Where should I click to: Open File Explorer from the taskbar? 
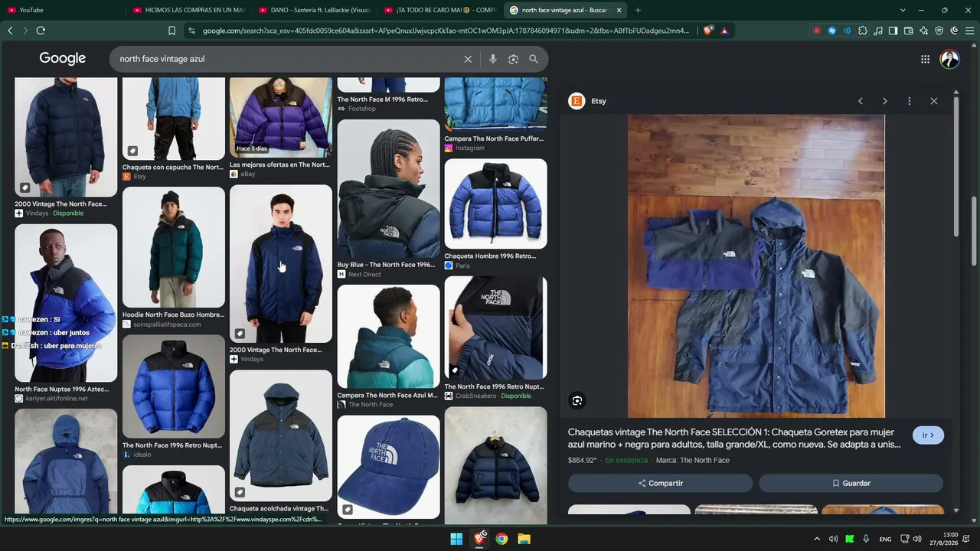(x=524, y=539)
